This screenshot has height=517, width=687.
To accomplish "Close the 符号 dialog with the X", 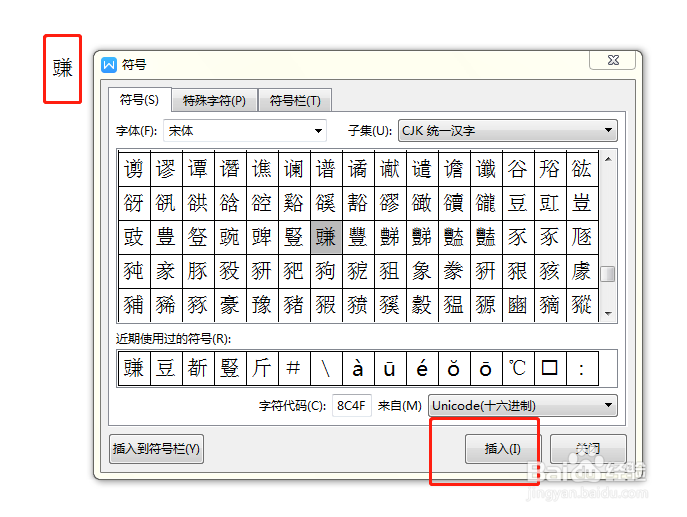I will click(613, 60).
